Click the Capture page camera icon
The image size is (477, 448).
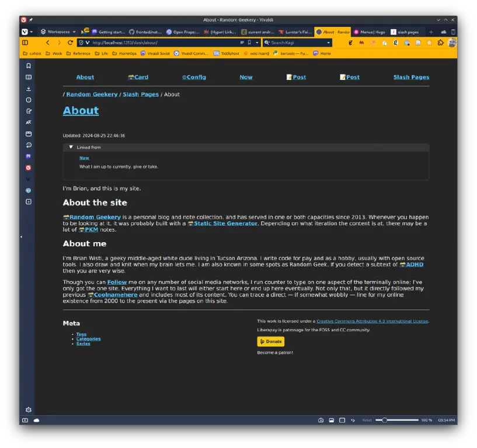tap(321, 420)
